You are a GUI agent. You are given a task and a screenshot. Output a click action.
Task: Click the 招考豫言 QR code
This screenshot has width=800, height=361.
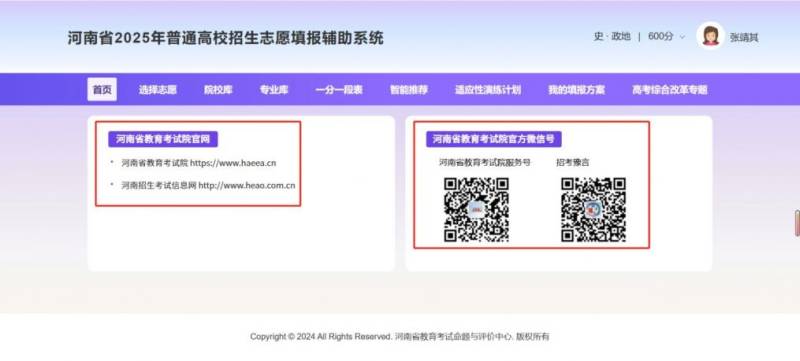[x=593, y=210]
